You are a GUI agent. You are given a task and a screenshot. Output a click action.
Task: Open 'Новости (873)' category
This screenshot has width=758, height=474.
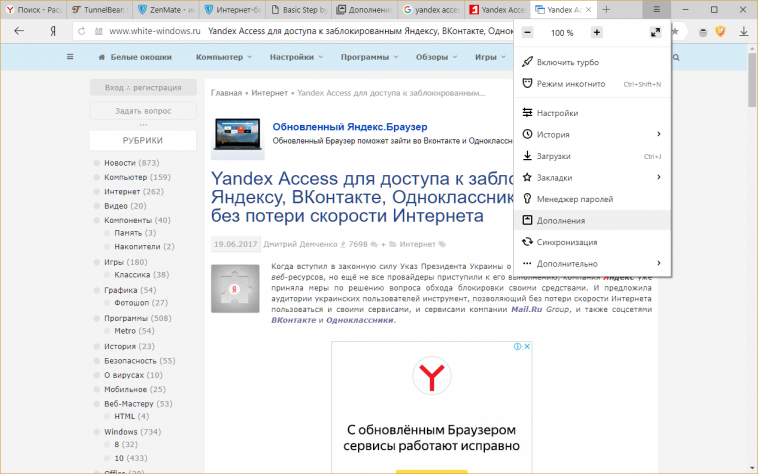[131, 163]
